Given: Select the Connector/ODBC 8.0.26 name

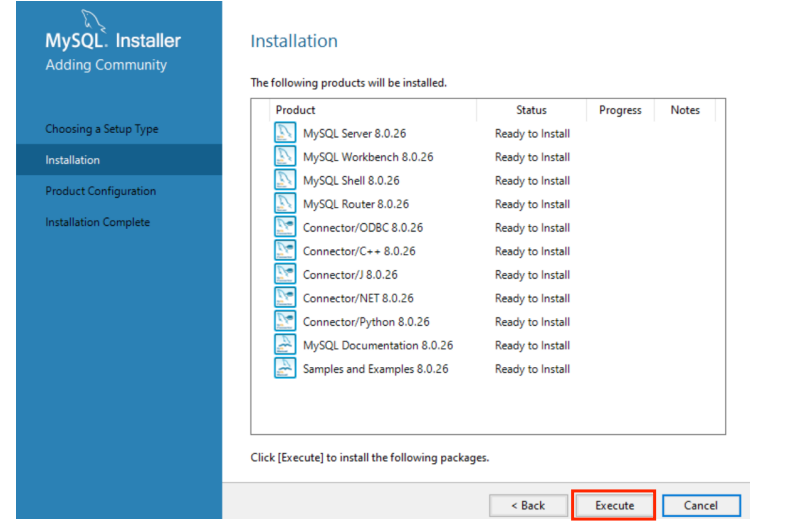Looking at the screenshot, I should [x=363, y=228].
